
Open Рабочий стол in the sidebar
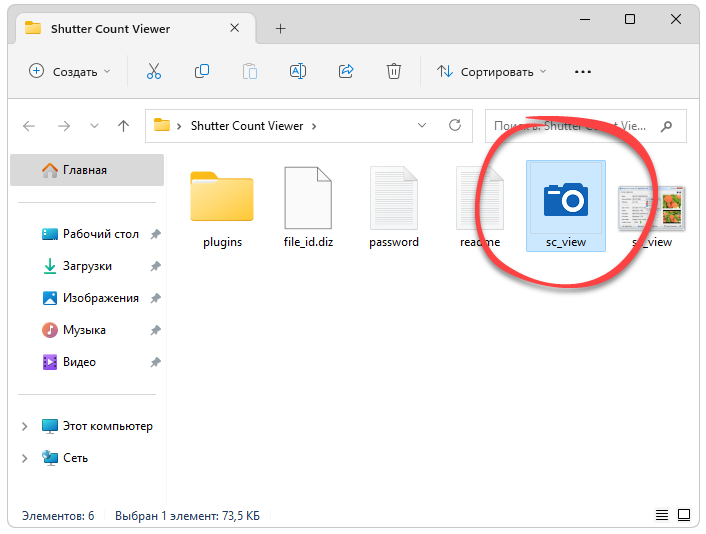100,234
